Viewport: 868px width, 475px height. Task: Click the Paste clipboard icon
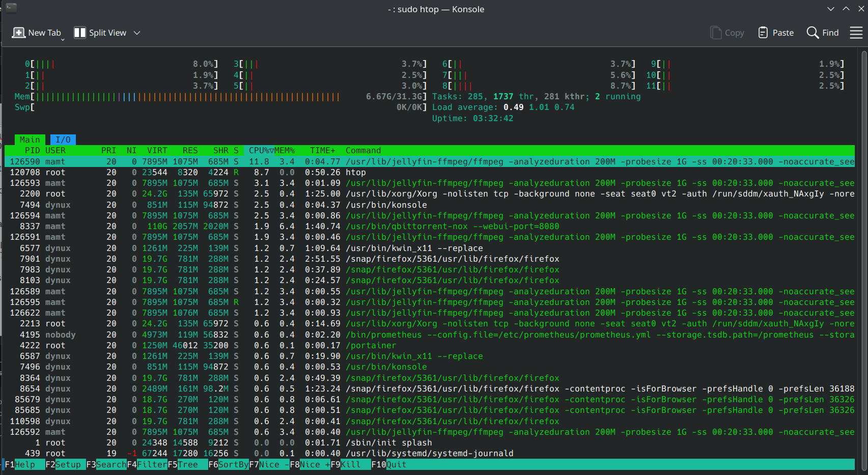pos(763,33)
